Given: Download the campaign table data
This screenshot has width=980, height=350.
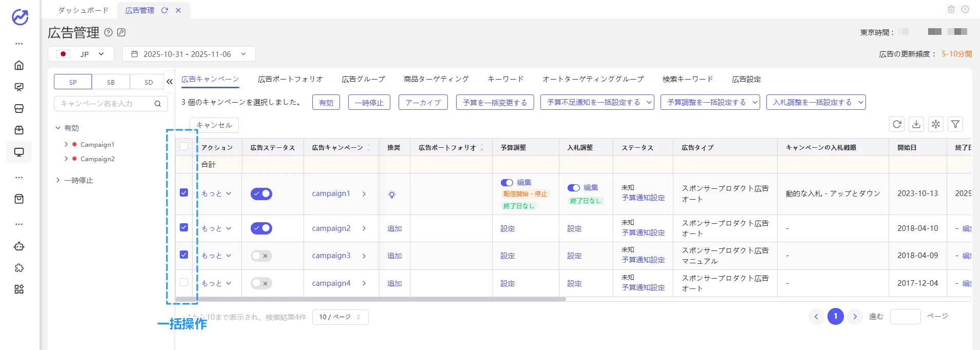Looking at the screenshot, I should tap(916, 124).
